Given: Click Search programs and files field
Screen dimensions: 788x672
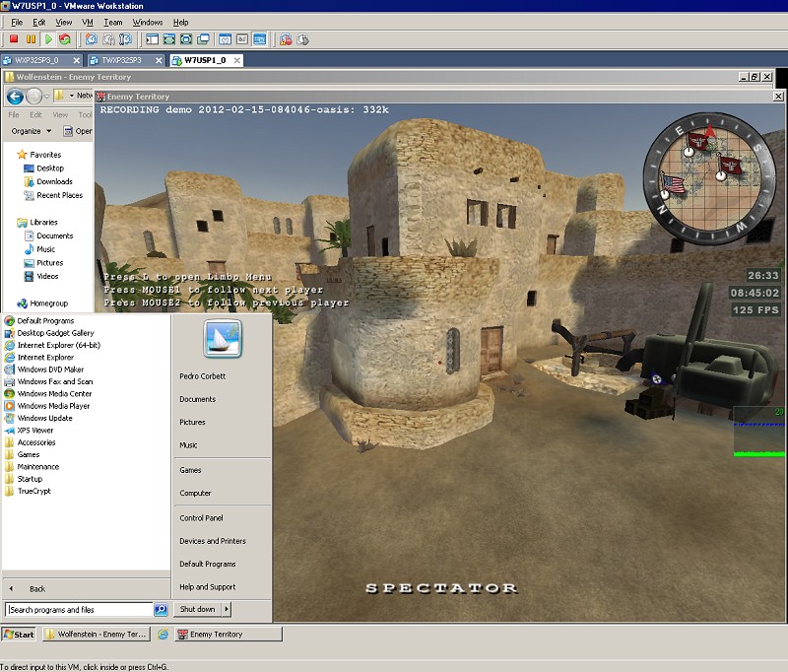Looking at the screenshot, I should tap(79, 610).
